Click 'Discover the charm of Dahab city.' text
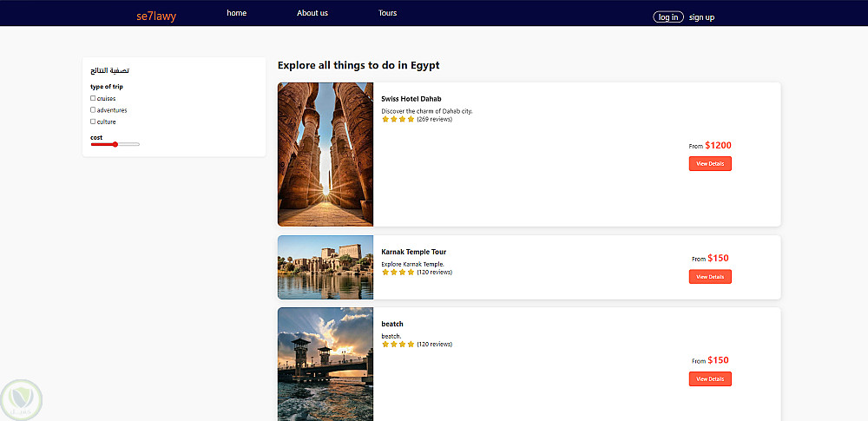 tap(427, 111)
